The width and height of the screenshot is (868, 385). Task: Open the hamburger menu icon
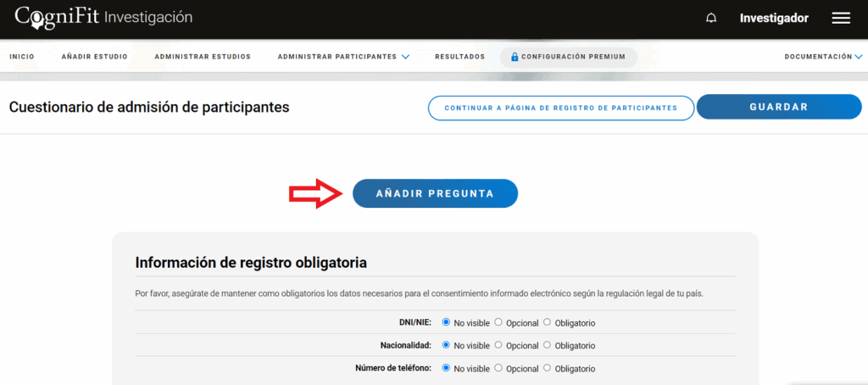click(x=840, y=18)
